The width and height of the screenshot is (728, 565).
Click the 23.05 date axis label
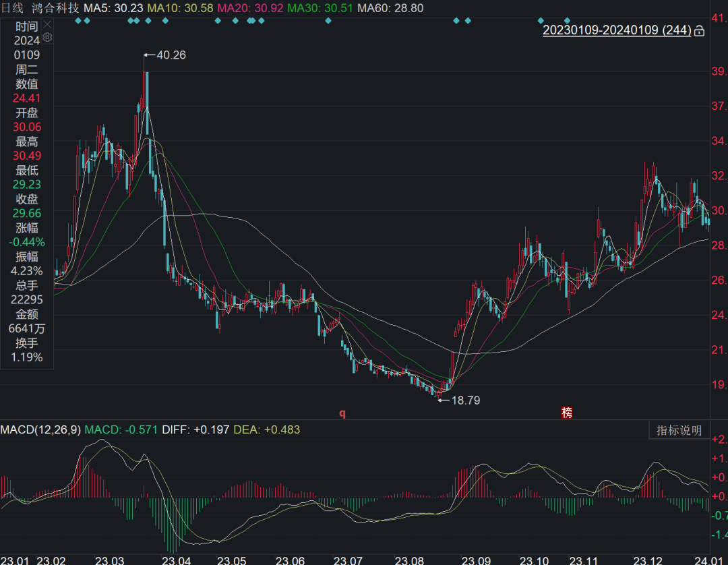[x=232, y=560]
